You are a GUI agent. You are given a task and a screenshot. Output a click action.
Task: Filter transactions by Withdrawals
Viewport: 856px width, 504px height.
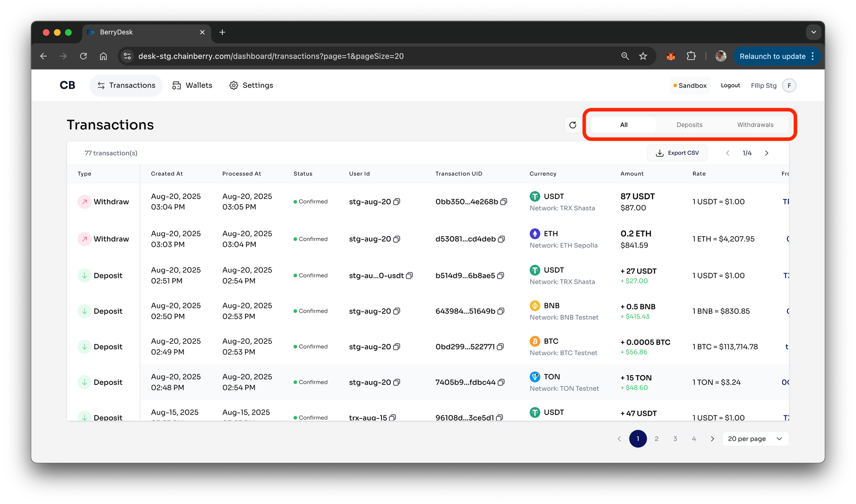coord(755,125)
